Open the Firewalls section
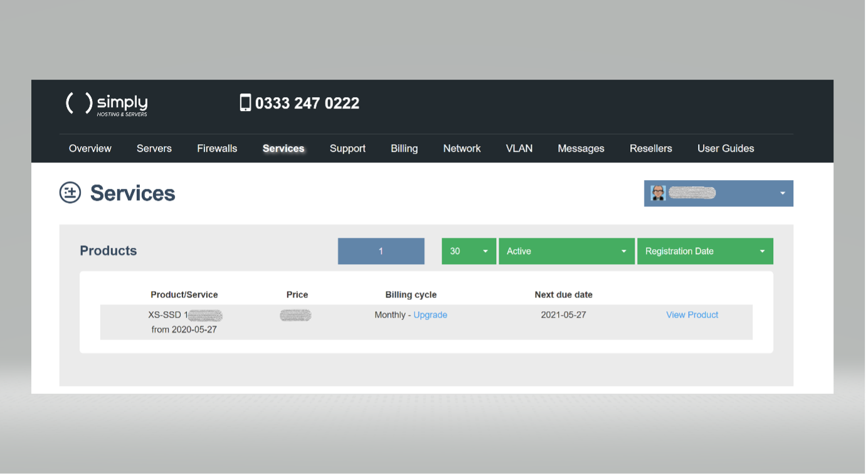 (217, 148)
